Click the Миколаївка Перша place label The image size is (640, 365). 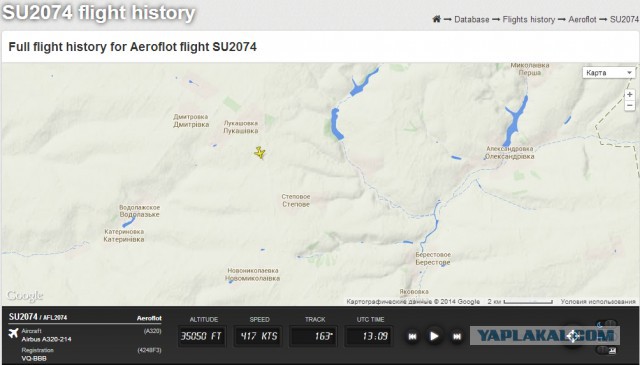[530, 69]
